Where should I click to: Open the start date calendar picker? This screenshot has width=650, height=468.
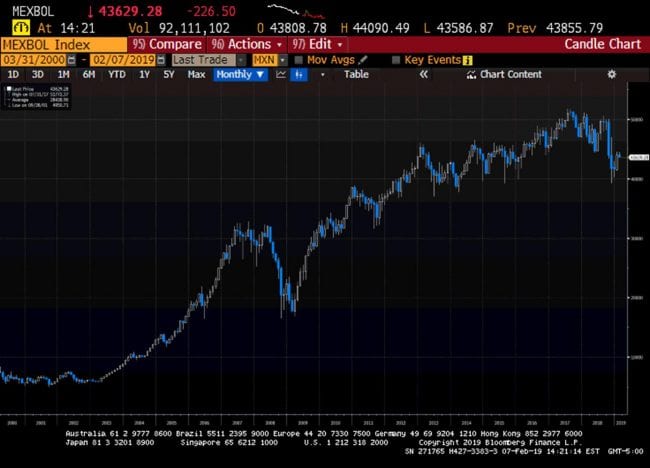coord(70,60)
